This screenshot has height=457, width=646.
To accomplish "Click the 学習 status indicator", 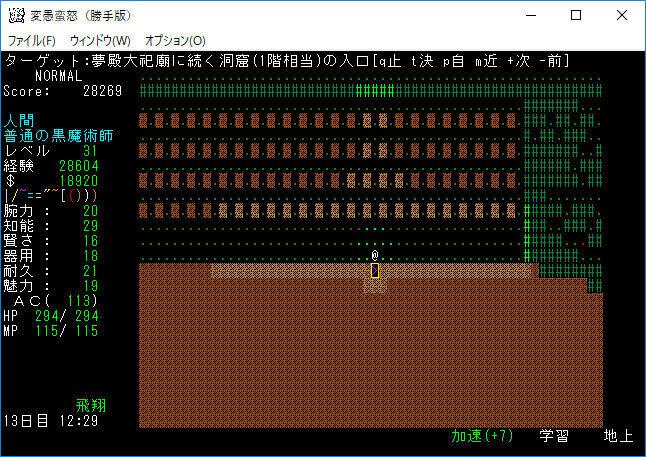I will [x=555, y=436].
